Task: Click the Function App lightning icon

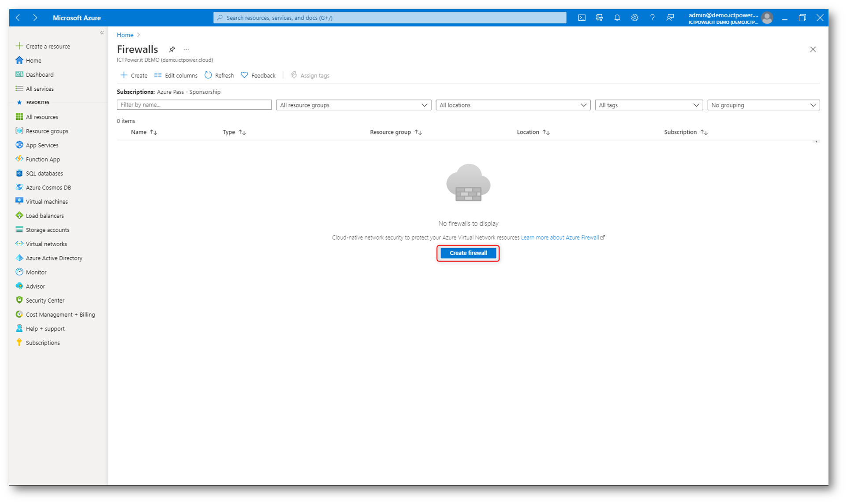Action: (x=19, y=159)
